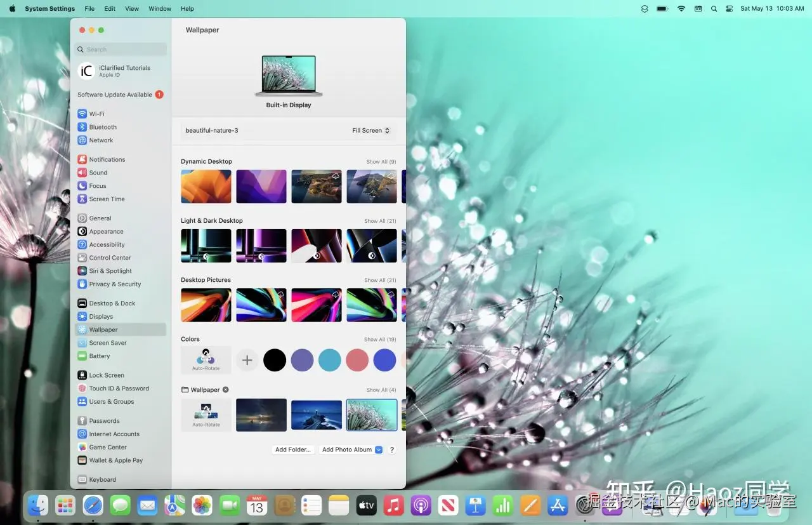Show all Light & Dark Desktop wallpapers
The height and width of the screenshot is (525, 812).
pos(380,221)
